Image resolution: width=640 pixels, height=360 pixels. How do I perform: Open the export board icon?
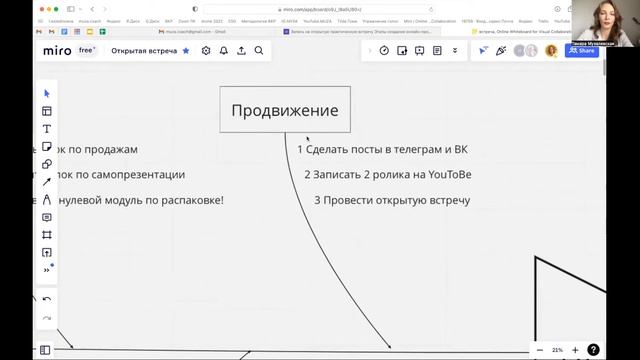[241, 51]
